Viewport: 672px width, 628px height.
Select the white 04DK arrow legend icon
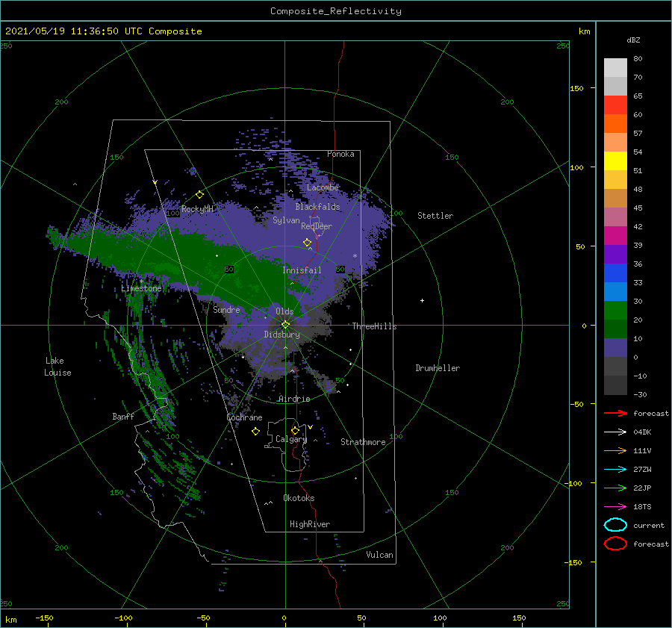(615, 432)
